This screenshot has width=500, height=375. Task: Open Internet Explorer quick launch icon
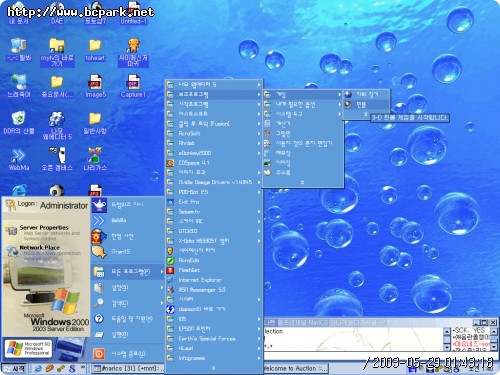[x=38, y=369]
